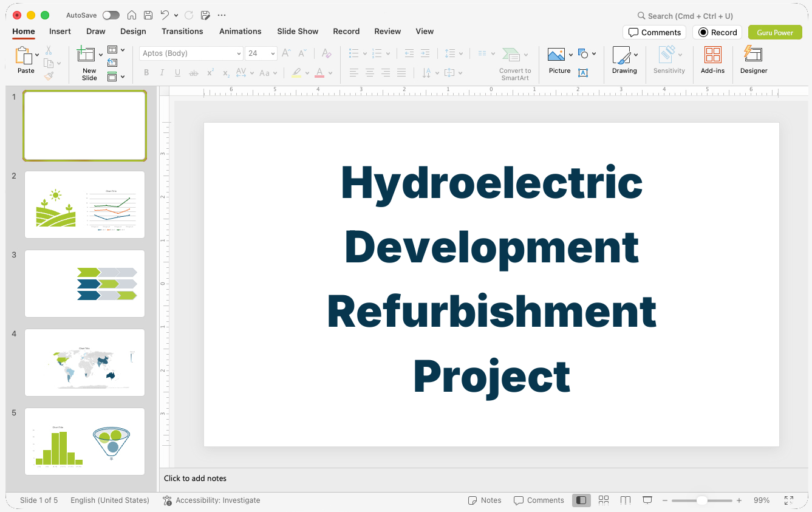Open the Add-ins icon
The width and height of the screenshot is (812, 512).
tap(713, 55)
